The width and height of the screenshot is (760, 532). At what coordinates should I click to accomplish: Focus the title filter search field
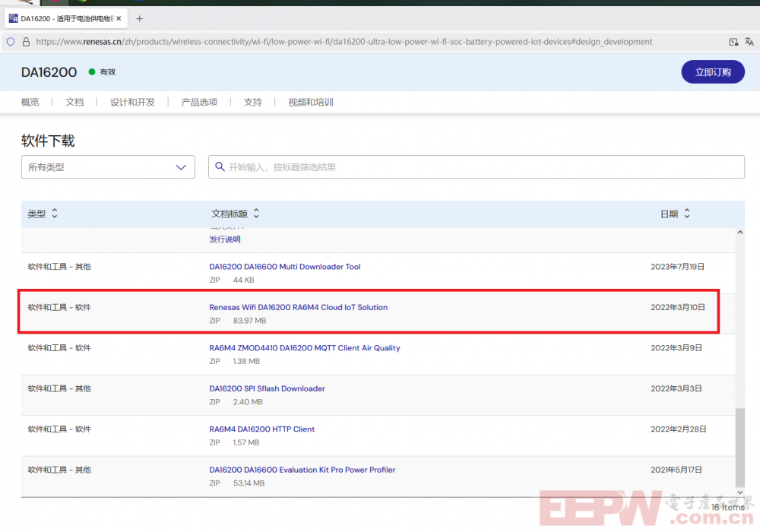[x=477, y=166]
